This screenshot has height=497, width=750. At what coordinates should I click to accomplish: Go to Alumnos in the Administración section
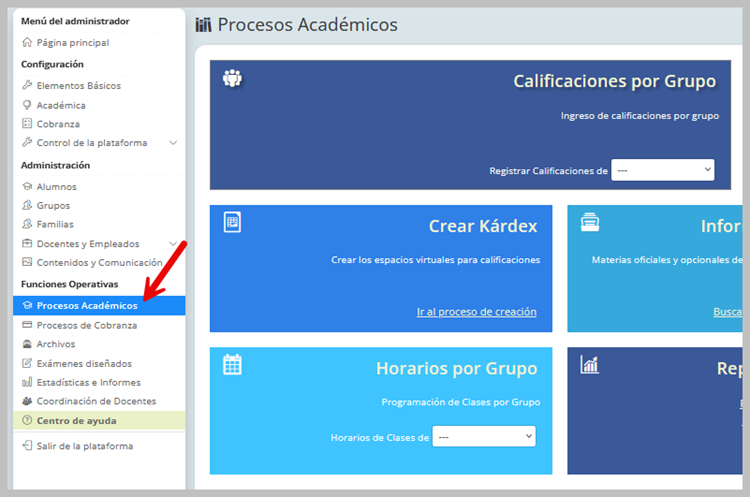[56, 187]
